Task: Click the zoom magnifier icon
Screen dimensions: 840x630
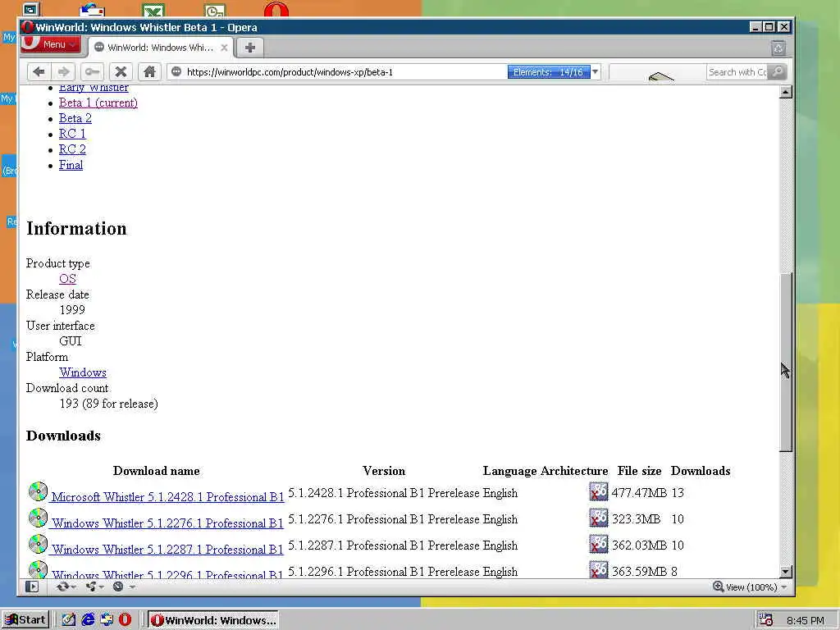Action: [x=718, y=587]
